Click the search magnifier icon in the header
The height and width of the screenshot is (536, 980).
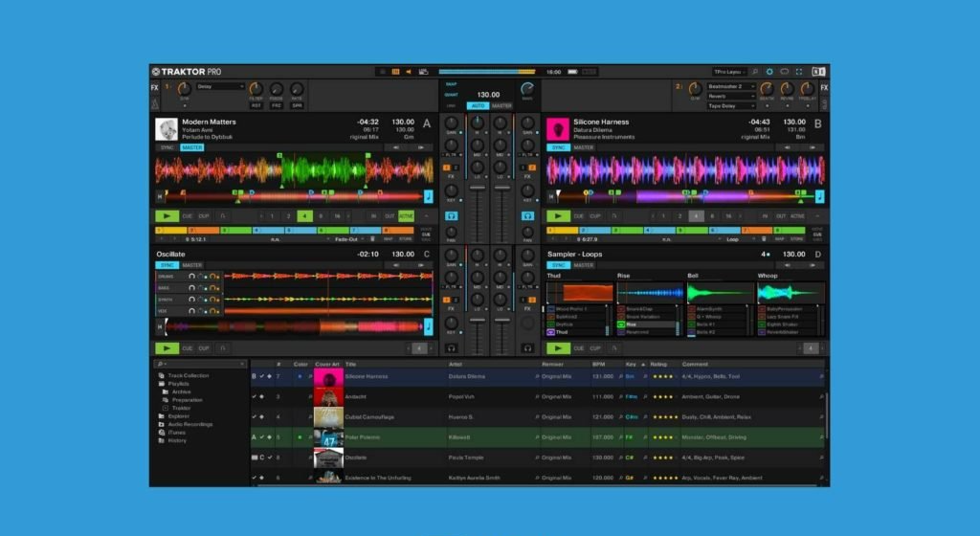pos(754,71)
